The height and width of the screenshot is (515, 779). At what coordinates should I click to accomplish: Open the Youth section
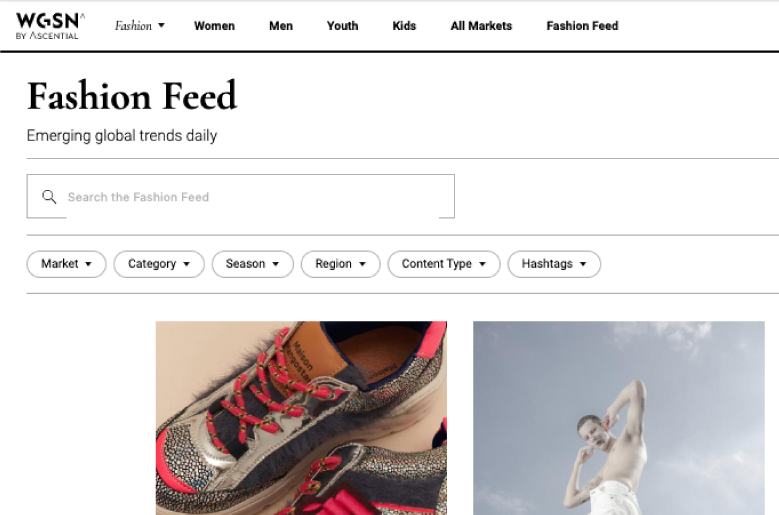point(342,26)
